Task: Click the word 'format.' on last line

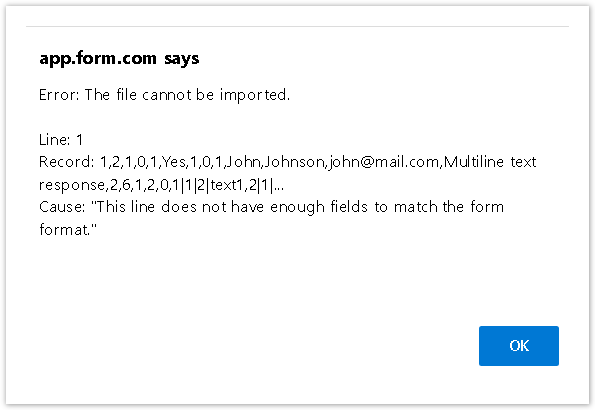Action: pyautogui.click(x=68, y=230)
